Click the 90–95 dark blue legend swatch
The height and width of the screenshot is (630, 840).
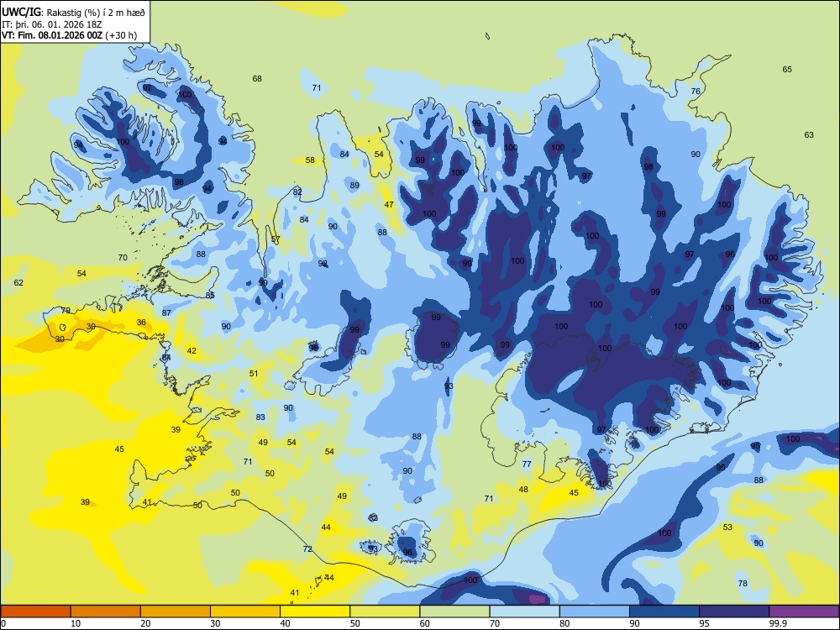(x=664, y=612)
